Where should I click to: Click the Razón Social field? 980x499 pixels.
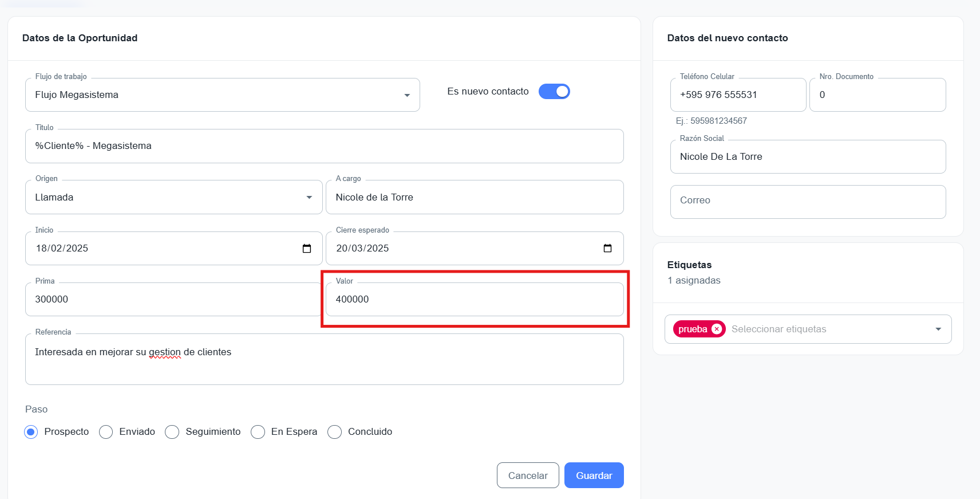point(807,157)
